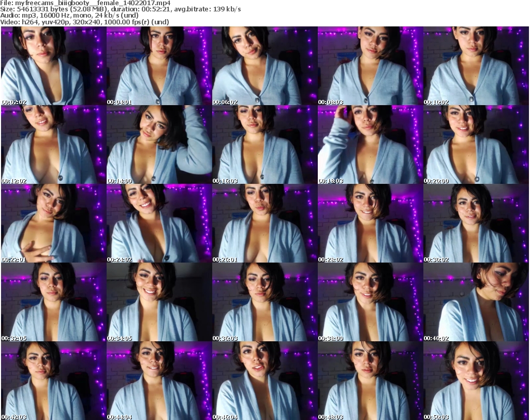530x420 pixels.
Task: Select the thumbnail timestamped 00:08:03
Action: [x=370, y=66]
